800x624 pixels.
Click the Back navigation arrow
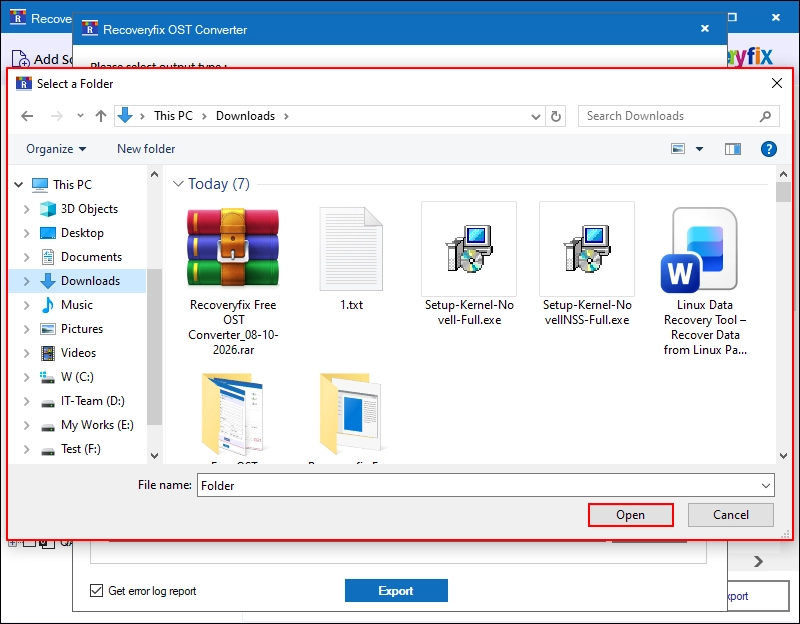[27, 116]
